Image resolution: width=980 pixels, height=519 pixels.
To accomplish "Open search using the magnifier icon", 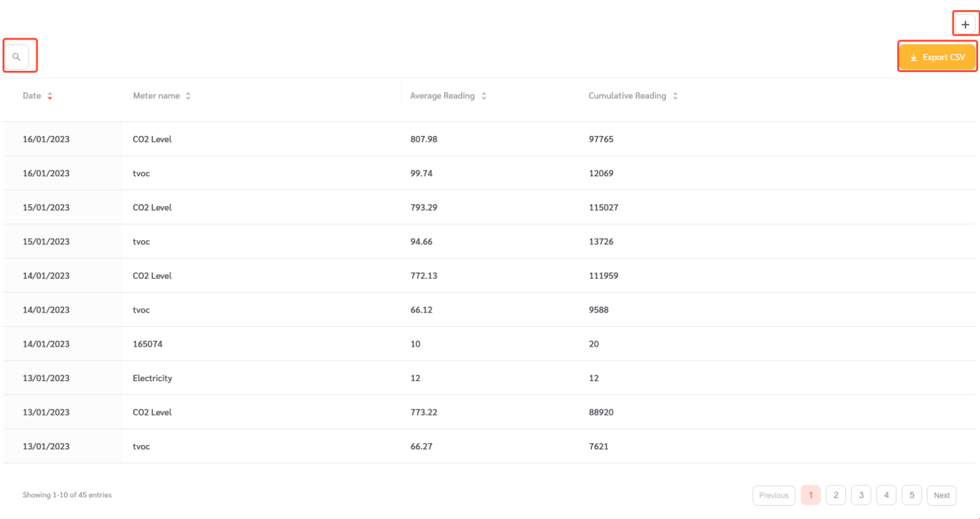I will coord(17,56).
